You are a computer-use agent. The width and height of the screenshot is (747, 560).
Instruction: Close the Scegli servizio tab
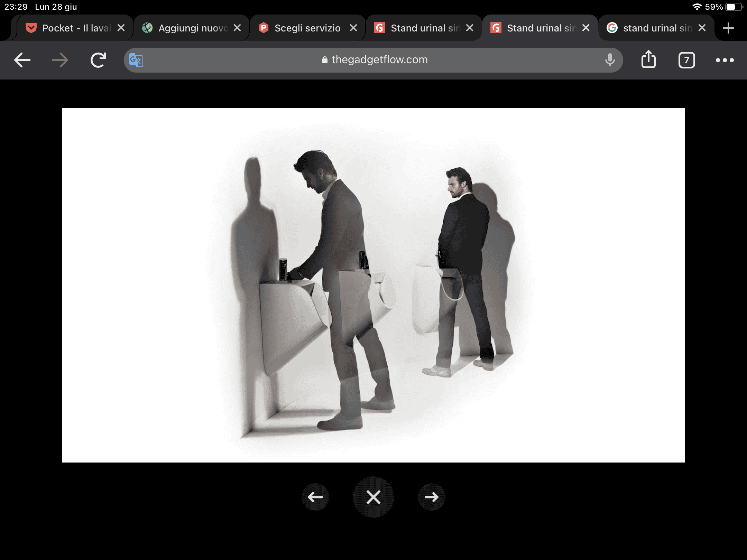(x=353, y=28)
